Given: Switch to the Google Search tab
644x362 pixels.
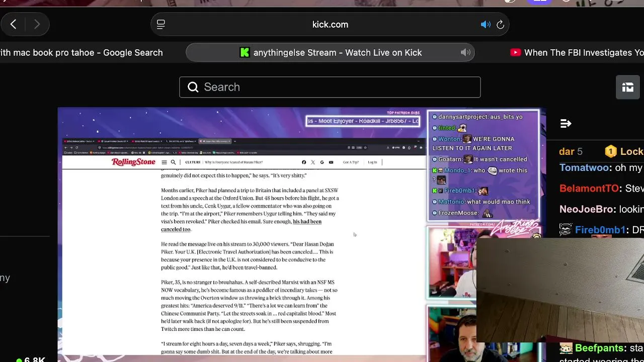Looking at the screenshot, I should click(x=82, y=52).
